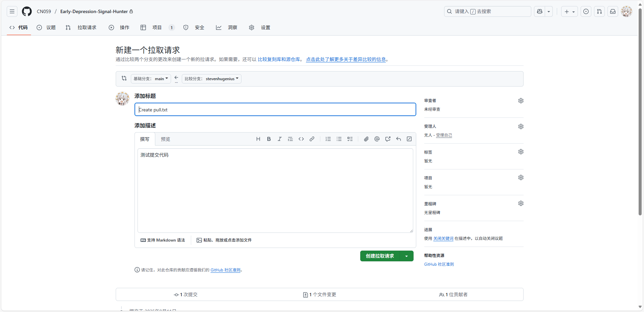
Task: Insert a numbered list
Action: 328,139
